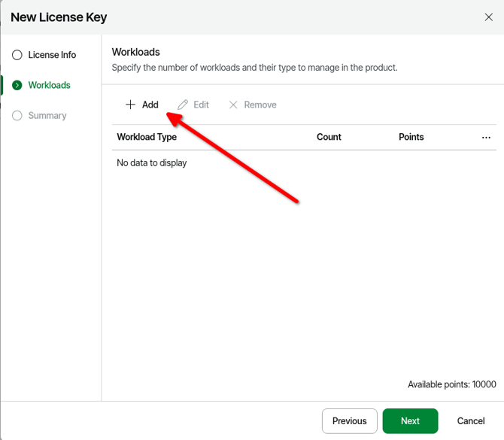Click the Points column header
This screenshot has width=504, height=440.
pos(411,137)
